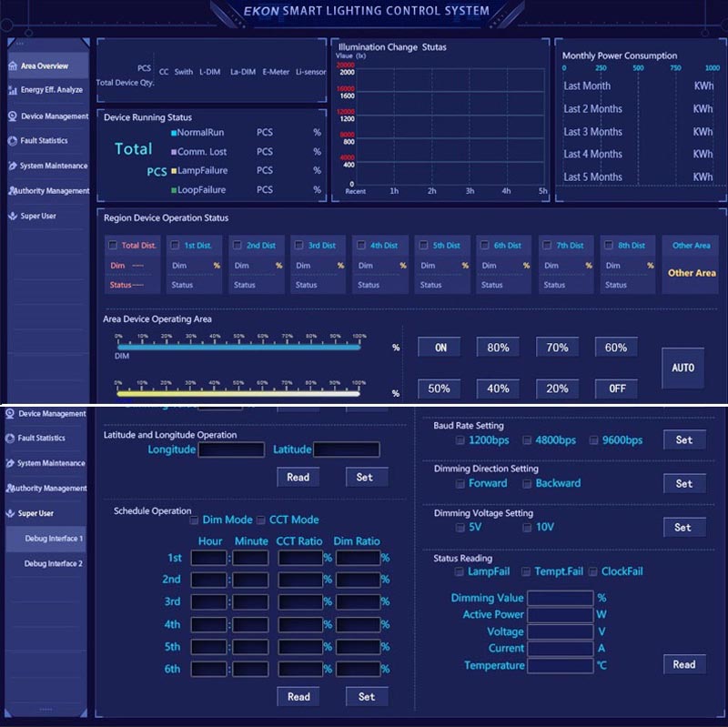Click the Device Management camera icon
728x727 pixels.
point(13,116)
